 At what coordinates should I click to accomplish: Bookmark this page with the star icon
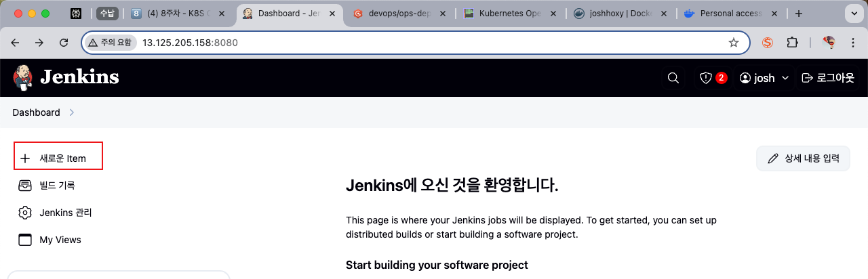[x=734, y=43]
